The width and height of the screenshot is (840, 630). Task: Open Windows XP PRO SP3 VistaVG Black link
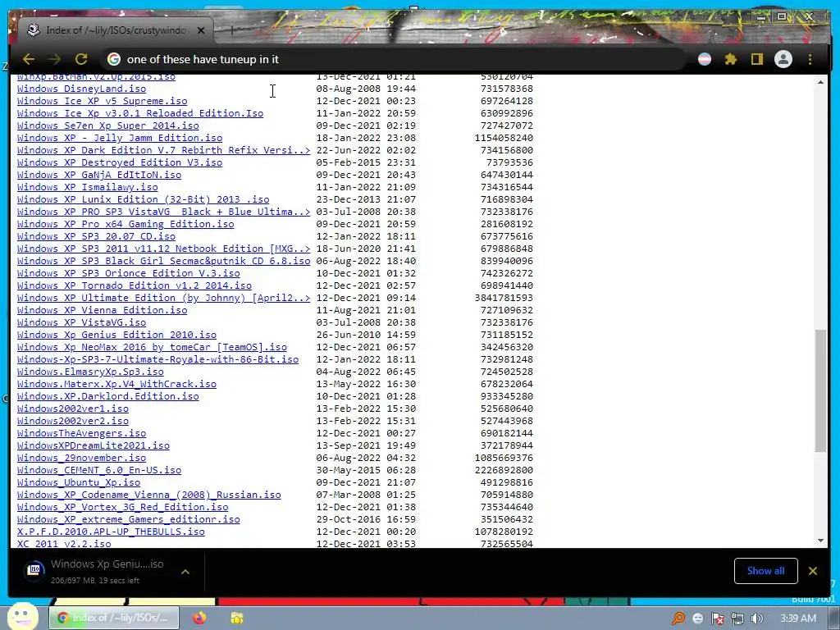pyautogui.click(x=163, y=212)
